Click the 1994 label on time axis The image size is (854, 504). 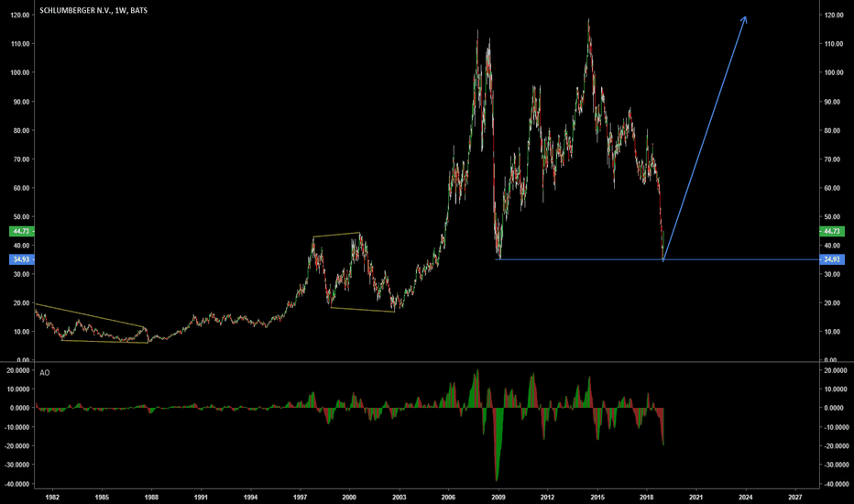pyautogui.click(x=250, y=497)
